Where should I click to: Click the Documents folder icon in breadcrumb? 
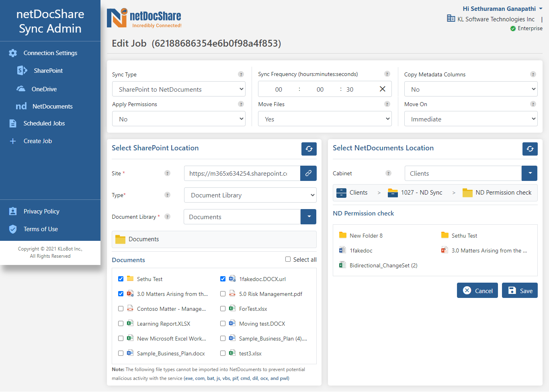click(120, 239)
